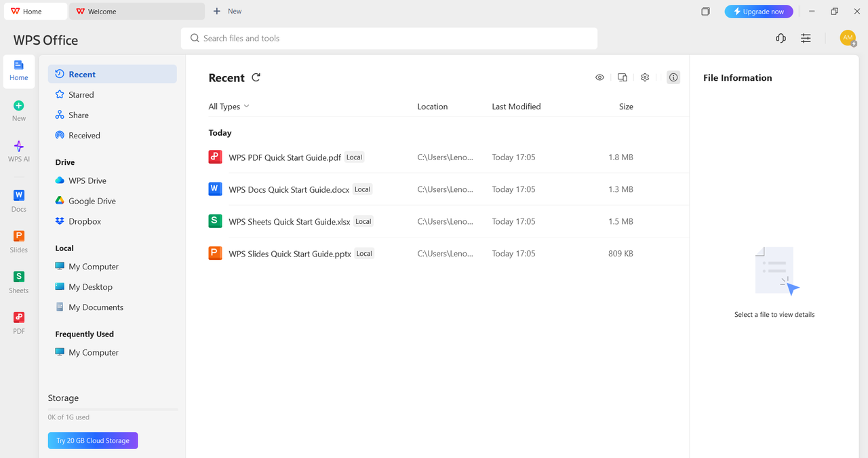This screenshot has width=868, height=458.
Task: Click the Today 17:05 of the xlsx file
Action: (513, 221)
